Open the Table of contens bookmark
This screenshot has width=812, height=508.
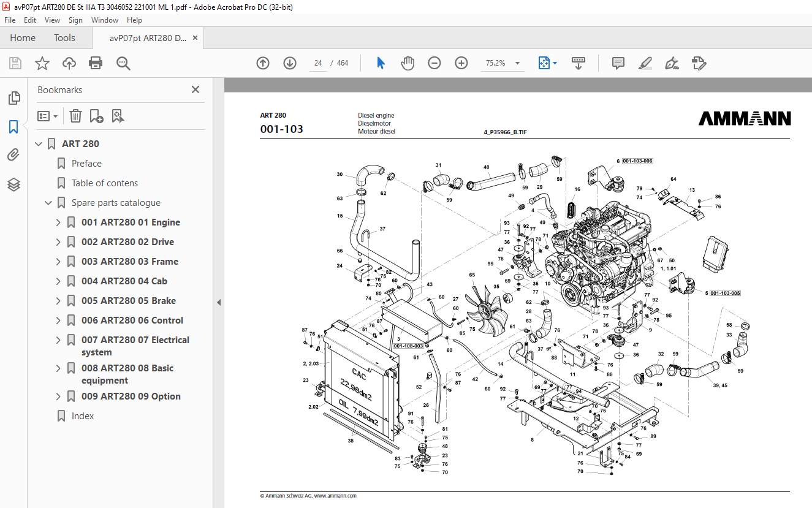[x=105, y=183]
